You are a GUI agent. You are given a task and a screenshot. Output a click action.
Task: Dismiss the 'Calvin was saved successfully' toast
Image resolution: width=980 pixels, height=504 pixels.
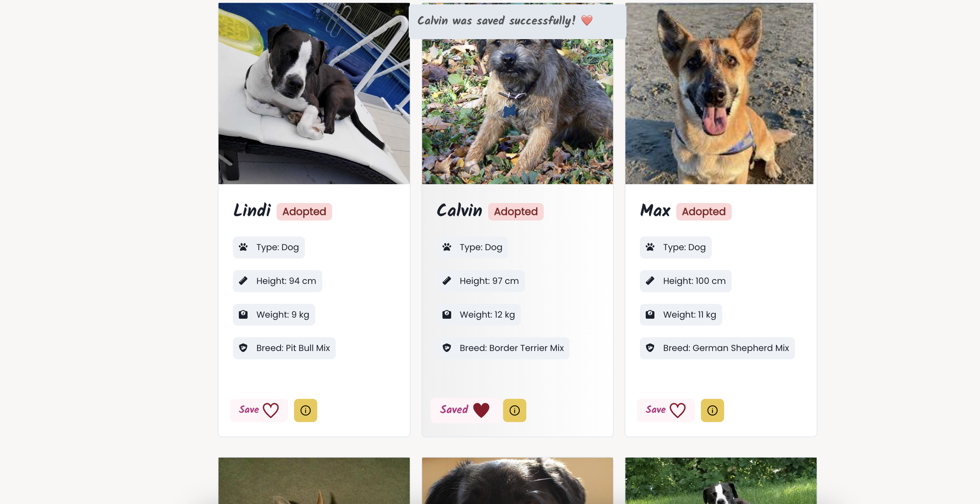(x=517, y=21)
